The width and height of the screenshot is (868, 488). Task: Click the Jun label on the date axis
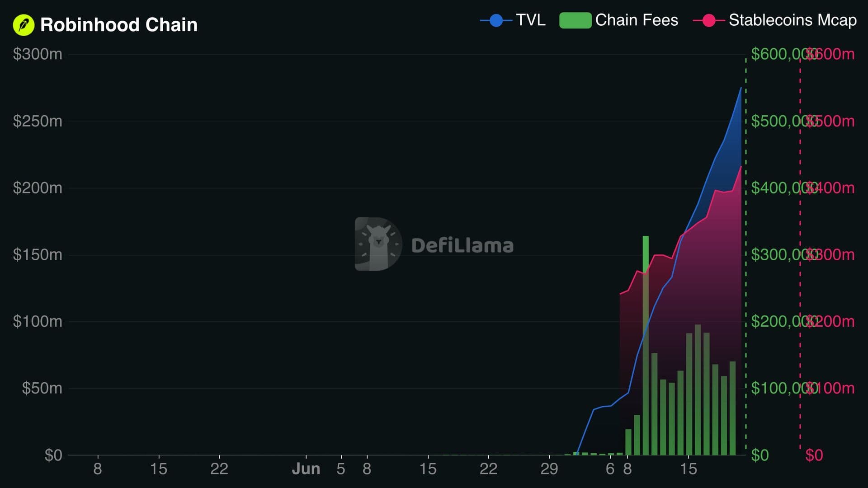click(x=306, y=469)
